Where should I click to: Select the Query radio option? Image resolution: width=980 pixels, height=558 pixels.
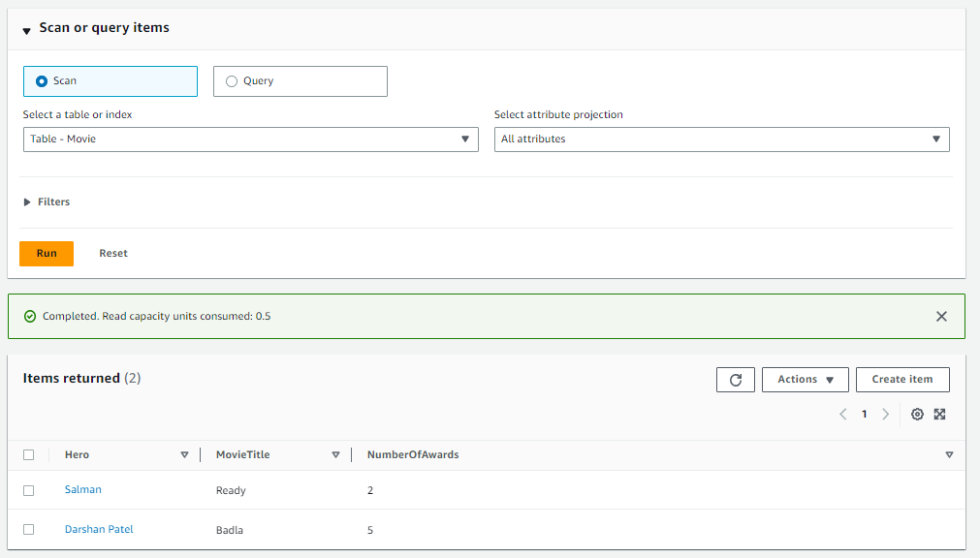tap(300, 81)
